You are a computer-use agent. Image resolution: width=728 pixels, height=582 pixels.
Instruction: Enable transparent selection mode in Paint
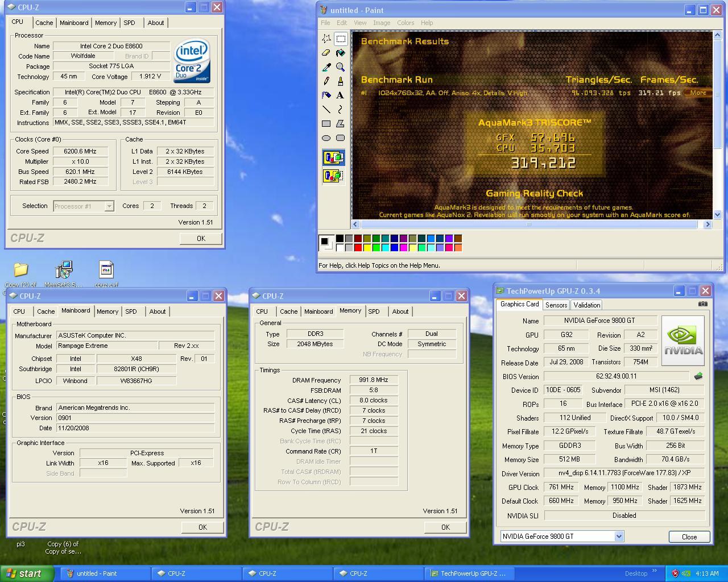[x=333, y=176]
